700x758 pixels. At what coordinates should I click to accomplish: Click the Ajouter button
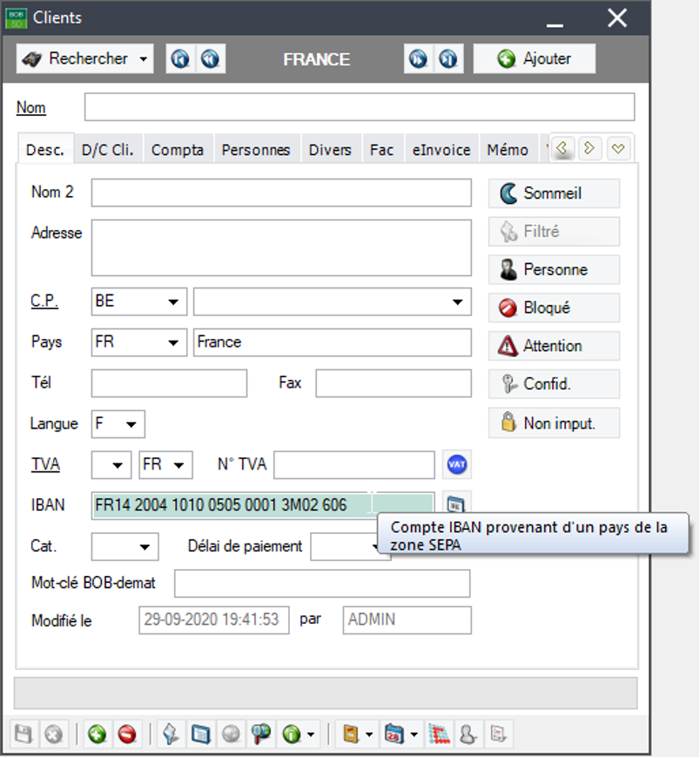(x=535, y=59)
